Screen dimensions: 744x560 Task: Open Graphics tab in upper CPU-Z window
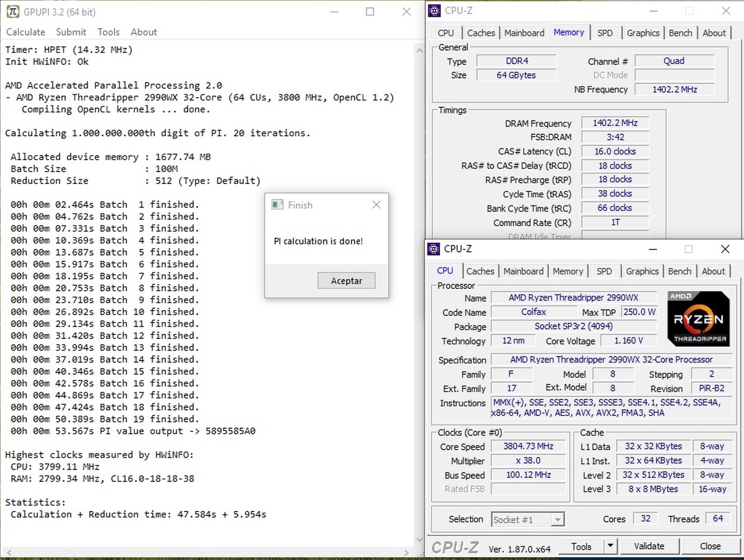[643, 33]
